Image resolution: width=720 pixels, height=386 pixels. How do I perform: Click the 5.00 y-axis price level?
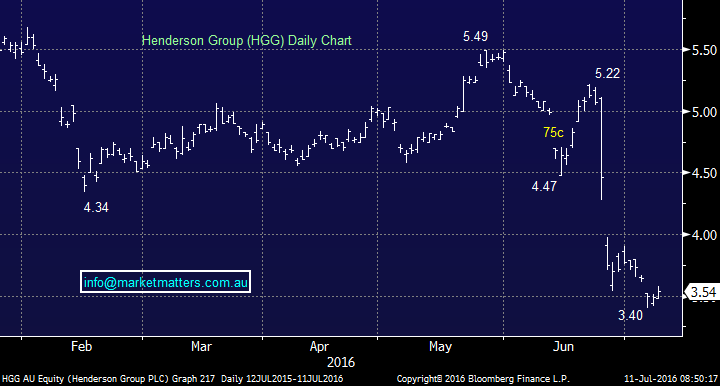704,112
